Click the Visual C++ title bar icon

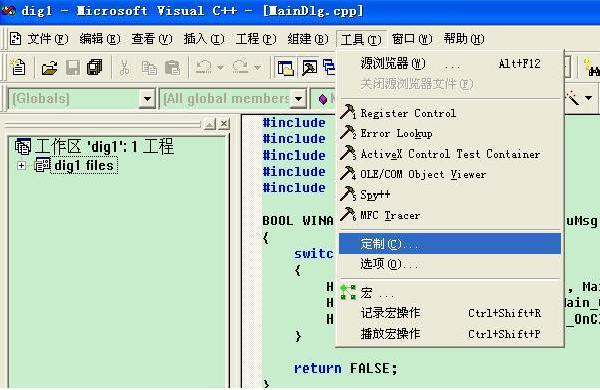[x=8, y=10]
